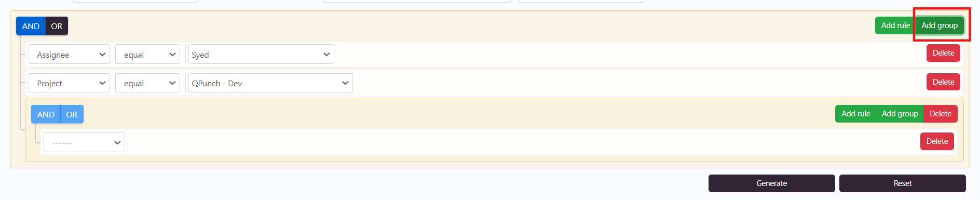Switch nested group to AND
This screenshot has height=200, width=980.
click(x=46, y=114)
